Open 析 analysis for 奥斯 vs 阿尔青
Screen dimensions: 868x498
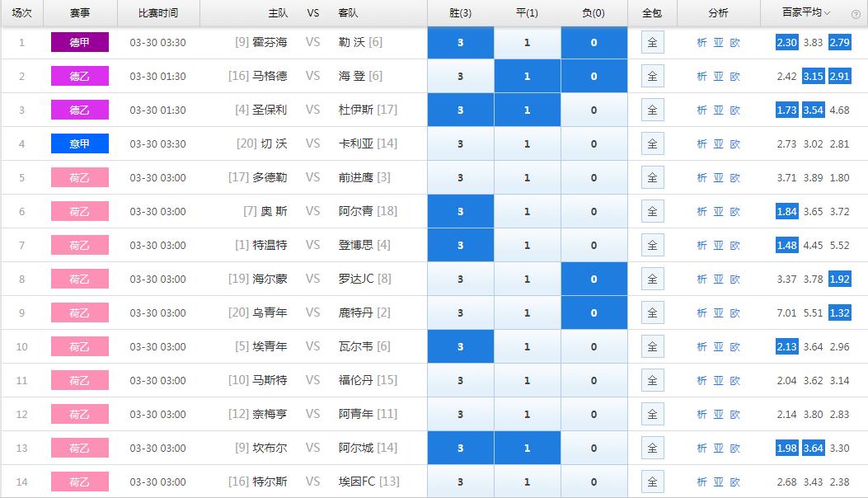701,212
